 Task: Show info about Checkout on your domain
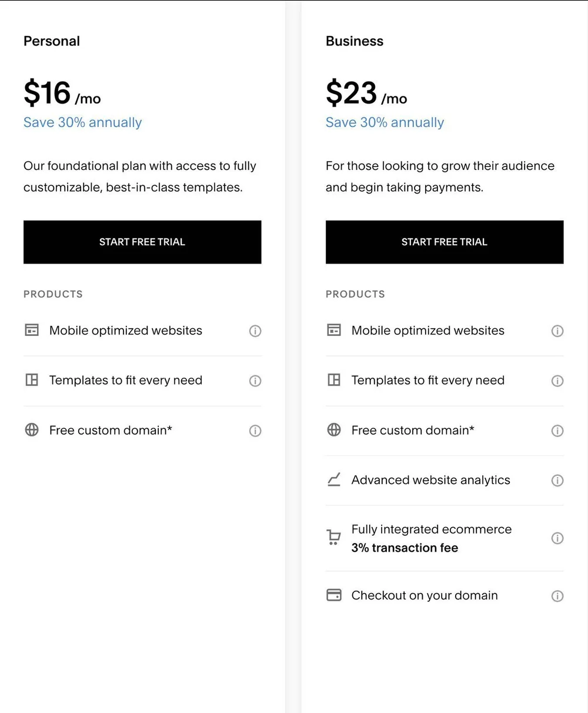(557, 596)
